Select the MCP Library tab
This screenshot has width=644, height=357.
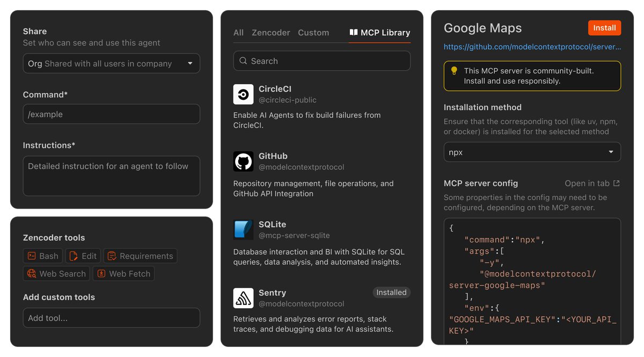(380, 33)
